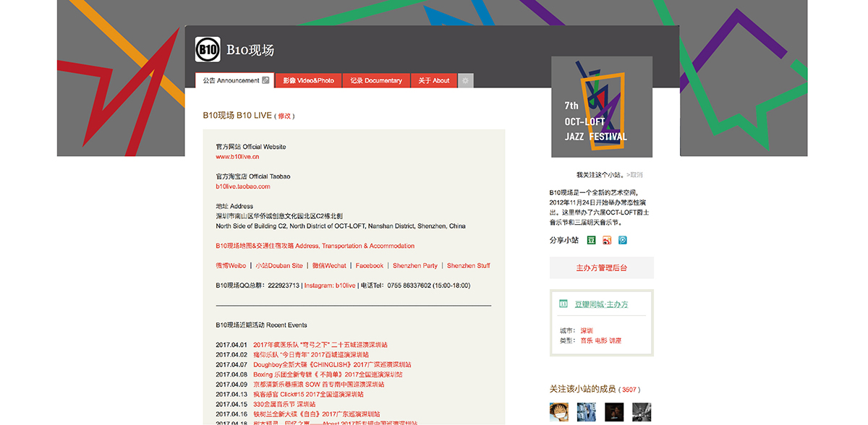Open the fourth, grayscale follower avatar
Screen dimensions: 868x425
(642, 412)
